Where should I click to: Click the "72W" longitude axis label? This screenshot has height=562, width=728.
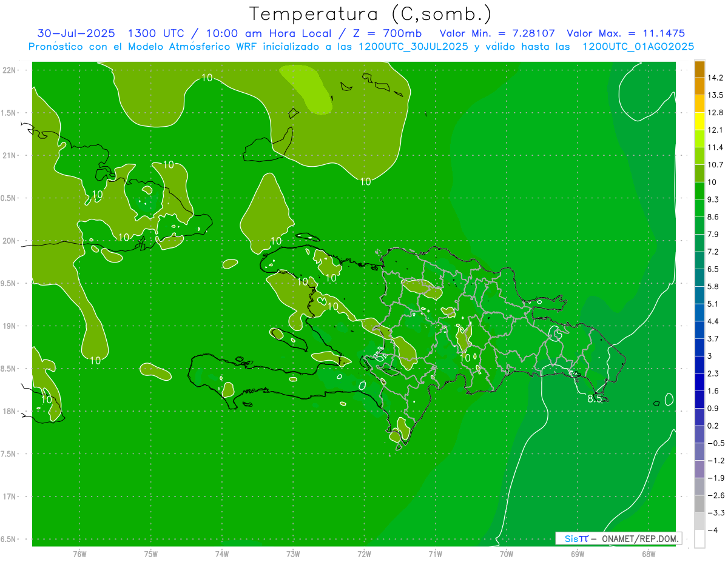point(364,554)
